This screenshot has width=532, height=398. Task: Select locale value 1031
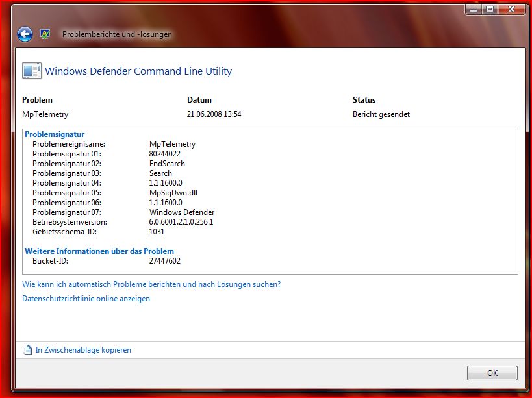tap(157, 232)
